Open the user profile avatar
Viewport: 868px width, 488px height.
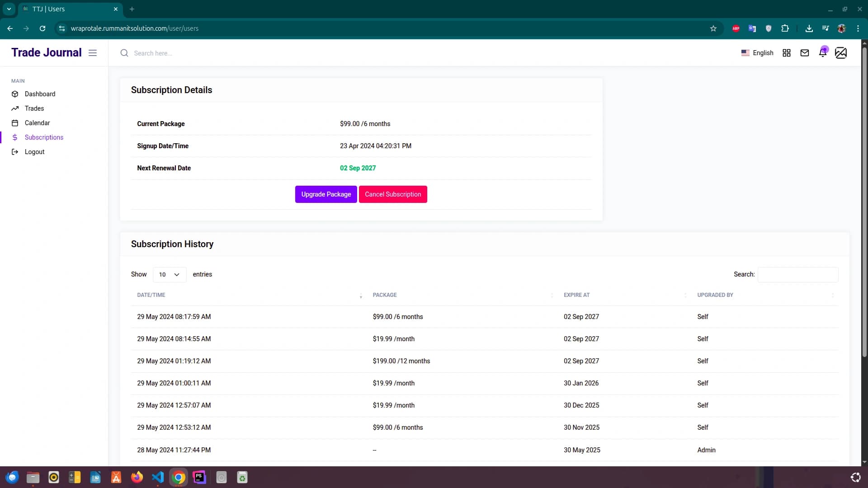(841, 53)
